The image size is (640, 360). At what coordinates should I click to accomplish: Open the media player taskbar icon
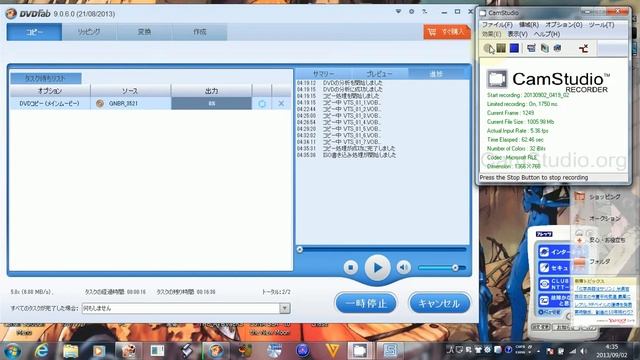pyautogui.click(x=99, y=351)
